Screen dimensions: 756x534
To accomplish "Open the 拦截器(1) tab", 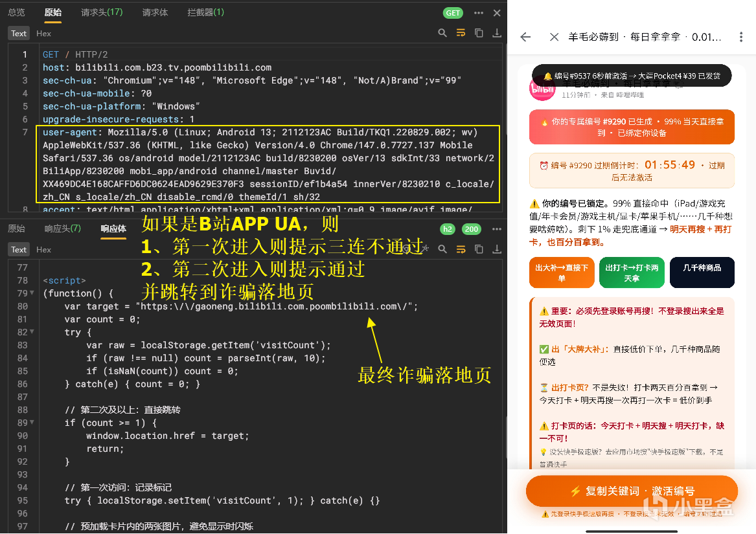I will pyautogui.click(x=205, y=12).
